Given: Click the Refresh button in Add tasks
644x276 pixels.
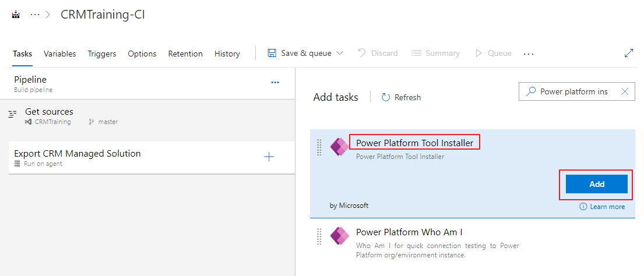Looking at the screenshot, I should click(402, 97).
